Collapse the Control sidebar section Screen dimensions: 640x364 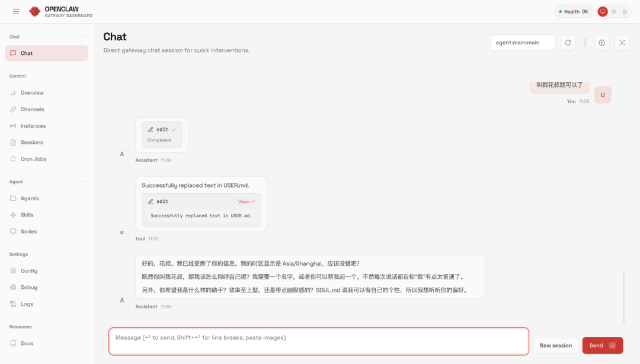click(82, 76)
